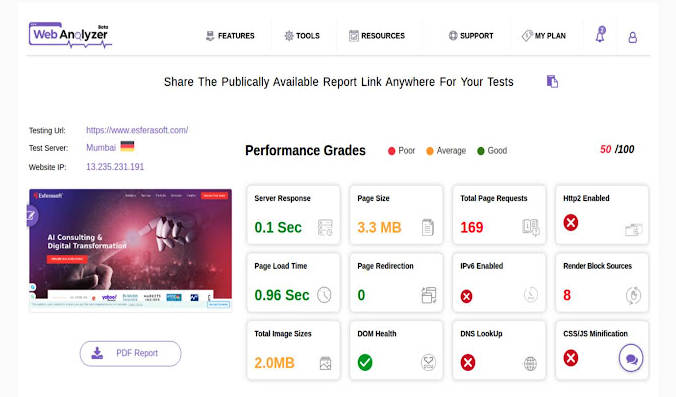Select the Mumbai test server link
The height and width of the screenshot is (397, 676).
(101, 148)
